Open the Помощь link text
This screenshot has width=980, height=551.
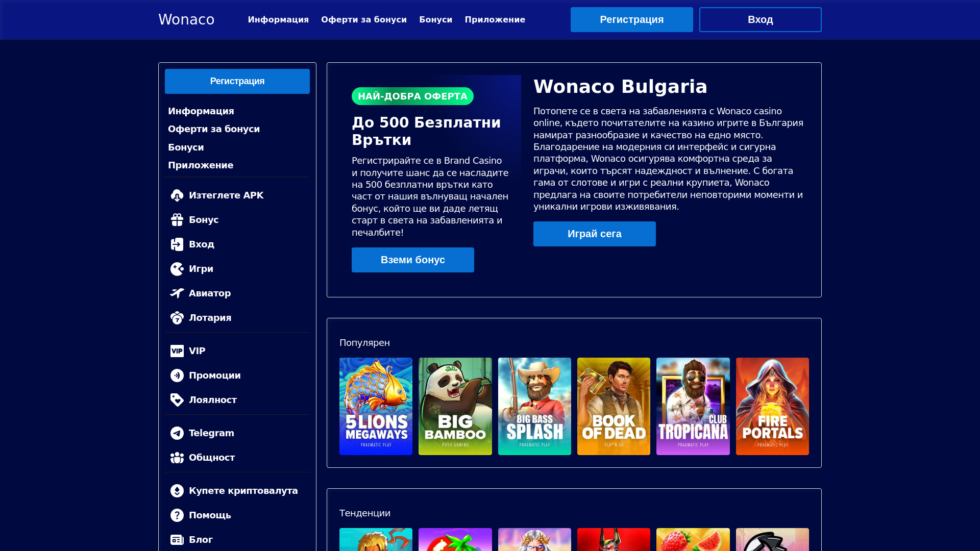coord(210,515)
